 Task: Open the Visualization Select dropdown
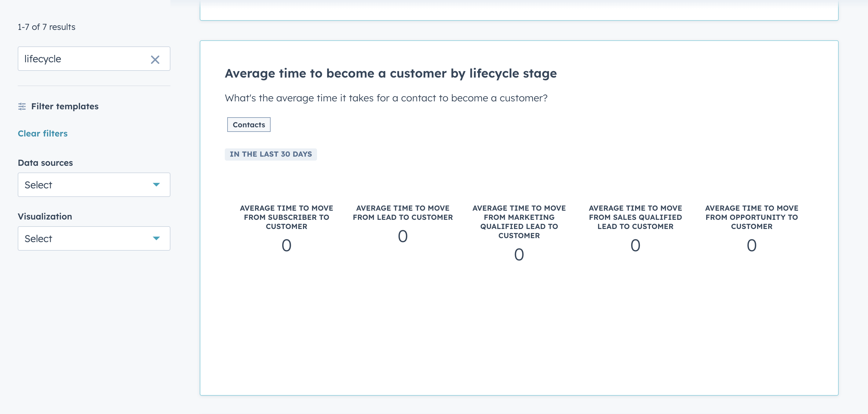[x=94, y=238]
